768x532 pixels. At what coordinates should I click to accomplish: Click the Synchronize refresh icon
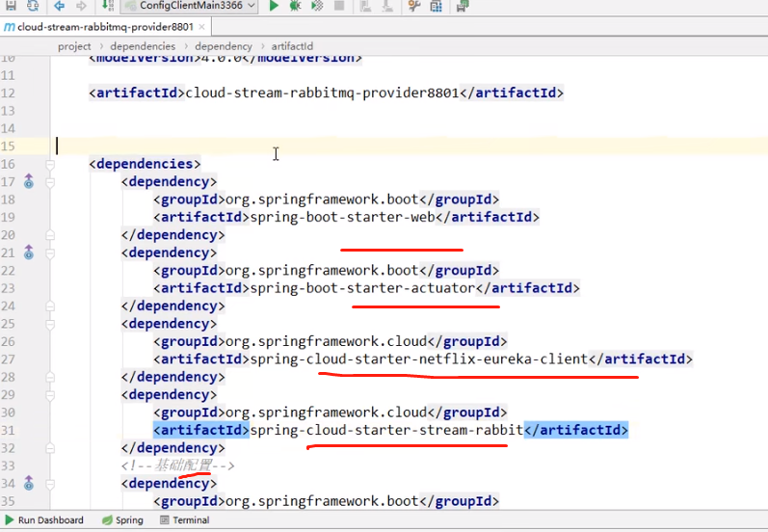[33, 6]
